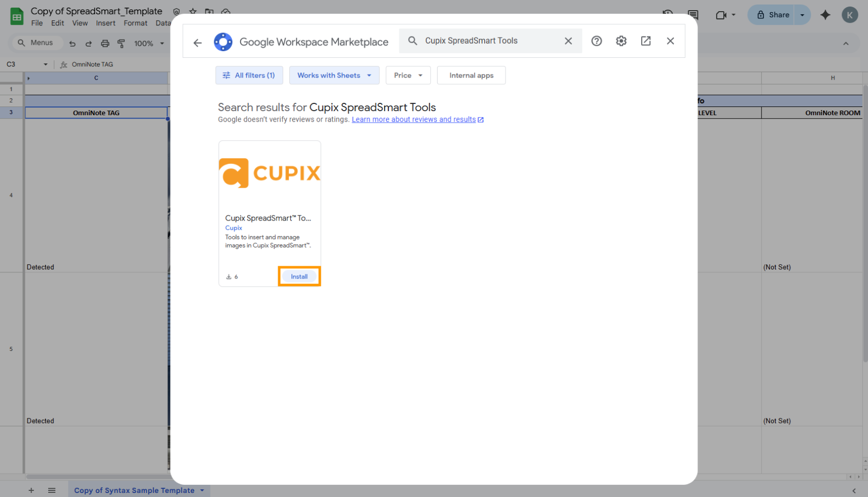Open the Insert menu
This screenshot has height=497, width=868.
[106, 23]
